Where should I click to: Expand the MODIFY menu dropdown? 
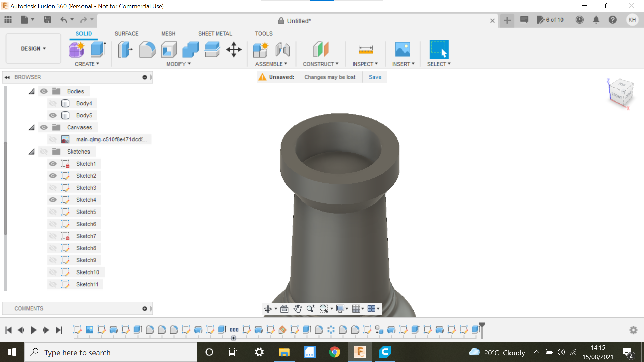[178, 64]
